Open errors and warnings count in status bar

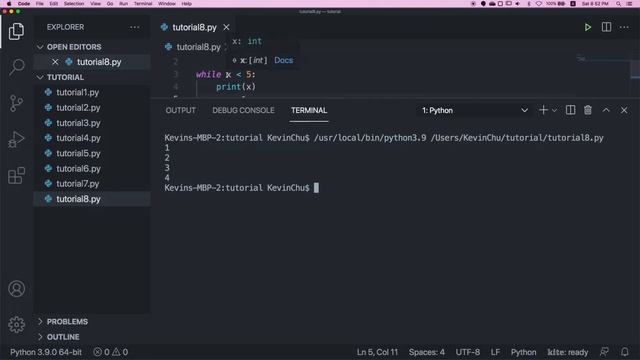111,352
